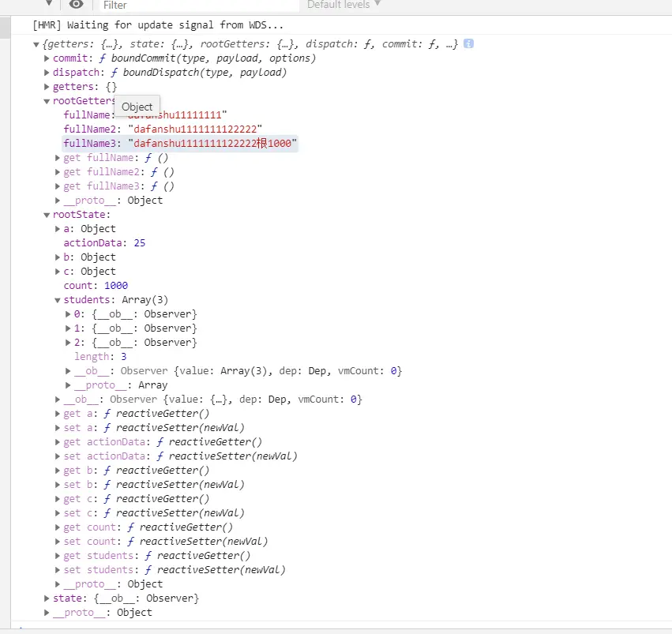Screen dimensions: 672x634
Task: Expand state: {__ob__: Observer} entry
Action: 47,598
